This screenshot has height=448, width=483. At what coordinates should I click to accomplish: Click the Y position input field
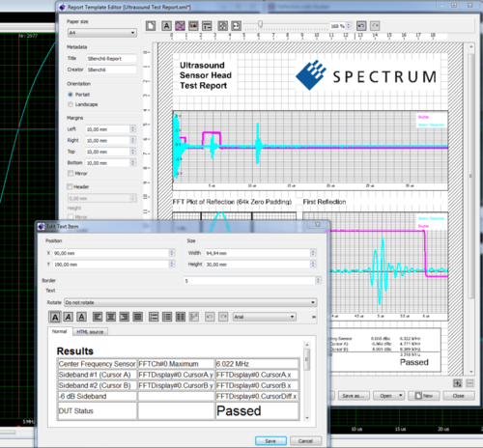[111, 265]
